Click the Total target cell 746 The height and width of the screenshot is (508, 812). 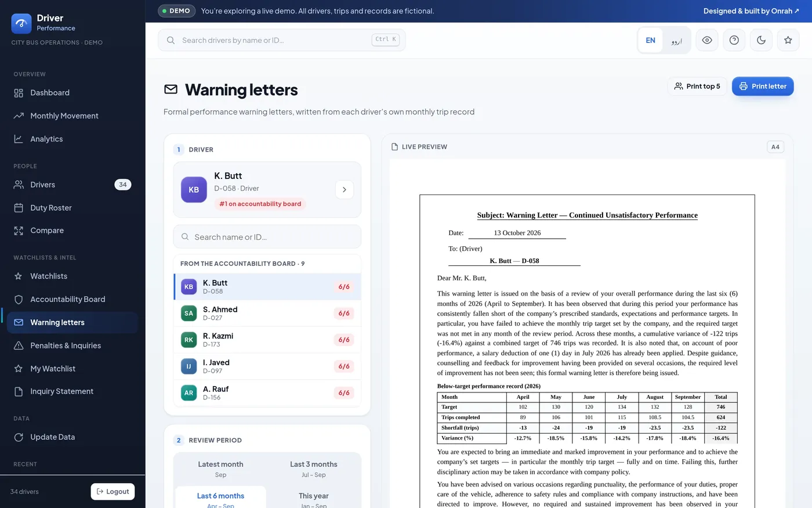(x=721, y=407)
